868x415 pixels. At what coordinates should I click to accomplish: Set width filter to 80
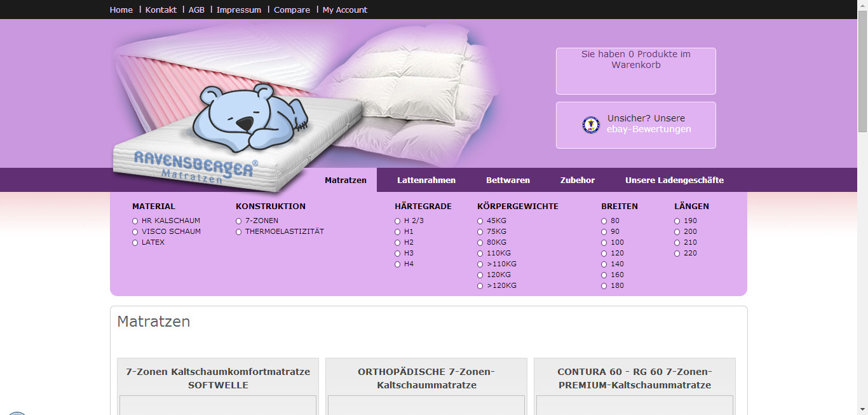click(604, 221)
